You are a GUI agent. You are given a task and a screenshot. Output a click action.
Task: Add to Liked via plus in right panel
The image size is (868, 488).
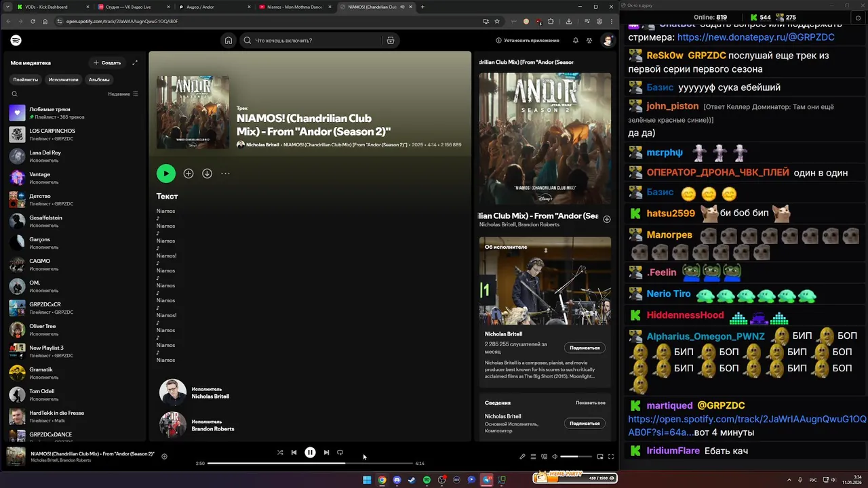tap(607, 219)
